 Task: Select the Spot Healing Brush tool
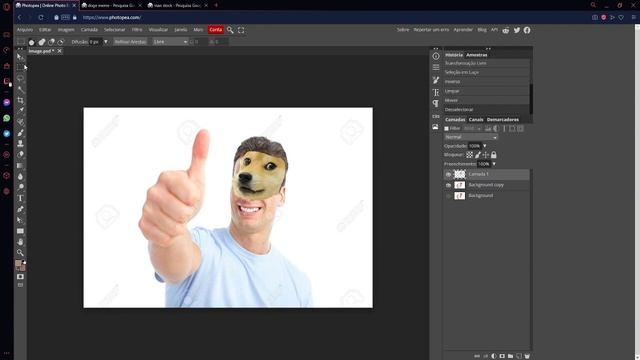[20, 122]
